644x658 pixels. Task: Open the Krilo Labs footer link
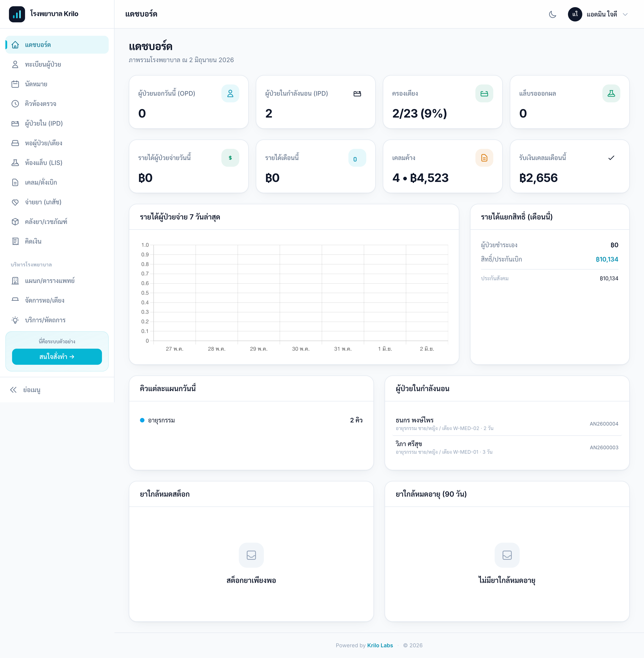click(380, 645)
